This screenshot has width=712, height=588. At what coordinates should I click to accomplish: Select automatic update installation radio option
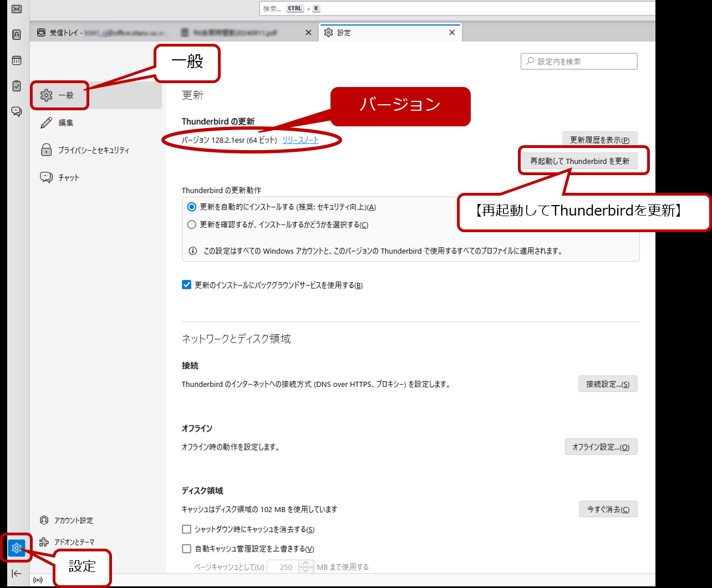point(192,207)
